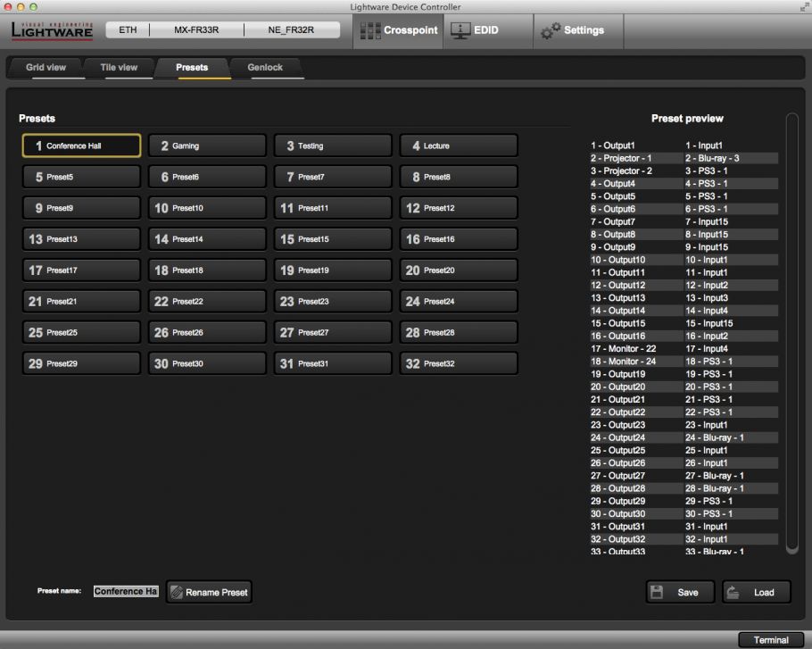This screenshot has height=649, width=812.
Task: Switch to the Grid view tab
Action: (46, 68)
